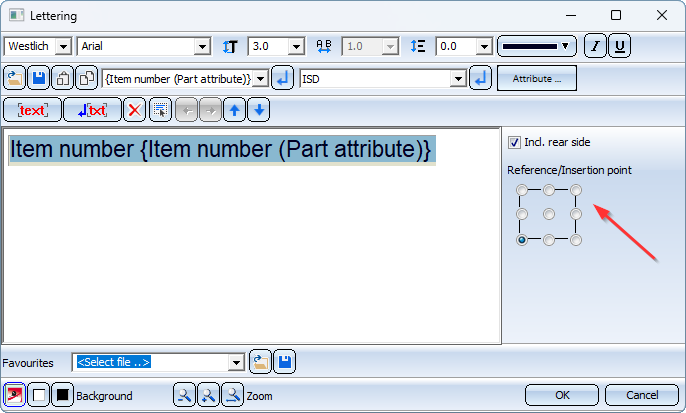Click the new-line [txt] insert button
Screen dimensions: 686x413
pyautogui.click(x=92, y=110)
